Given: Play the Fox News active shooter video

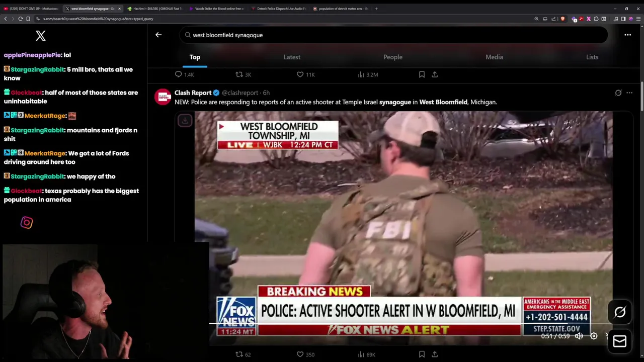Looking at the screenshot, I should (404, 228).
